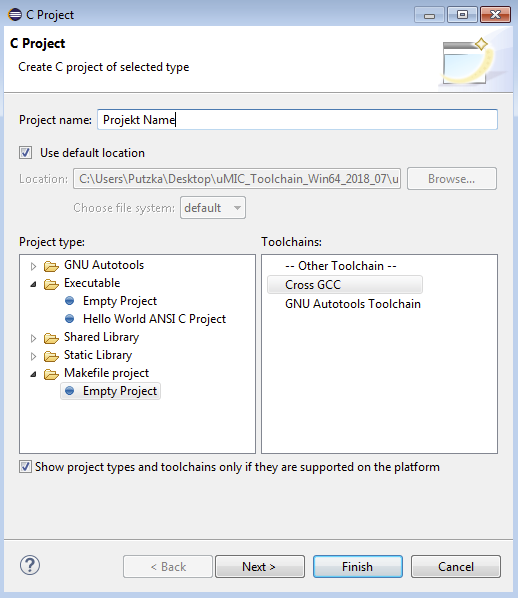Click into the Project name field
518x598 pixels.
point(298,120)
